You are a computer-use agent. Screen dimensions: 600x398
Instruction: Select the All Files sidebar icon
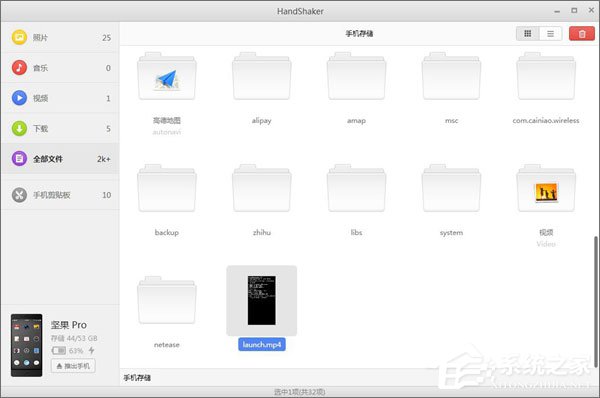[x=19, y=158]
